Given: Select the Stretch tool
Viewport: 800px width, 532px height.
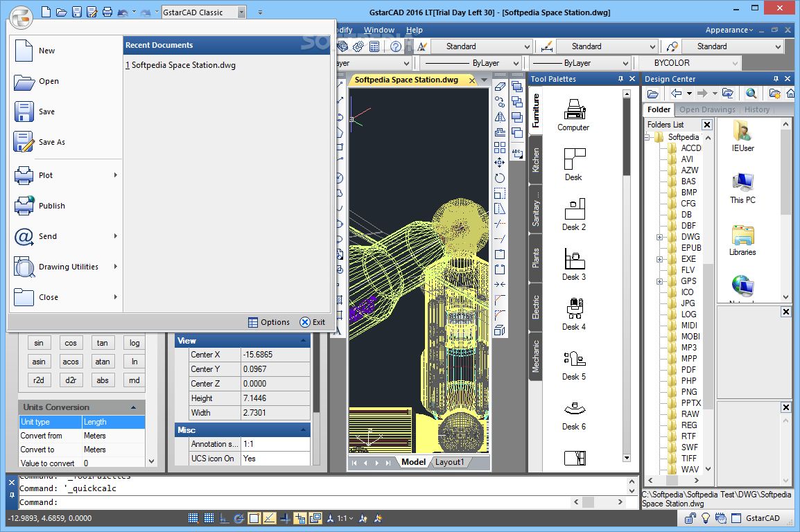Looking at the screenshot, I should pyautogui.click(x=500, y=209).
